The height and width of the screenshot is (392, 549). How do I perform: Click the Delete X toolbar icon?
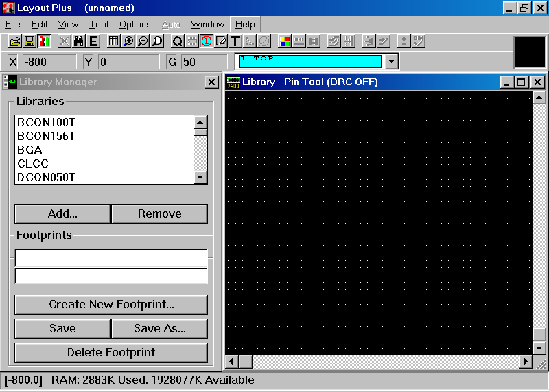click(x=64, y=41)
